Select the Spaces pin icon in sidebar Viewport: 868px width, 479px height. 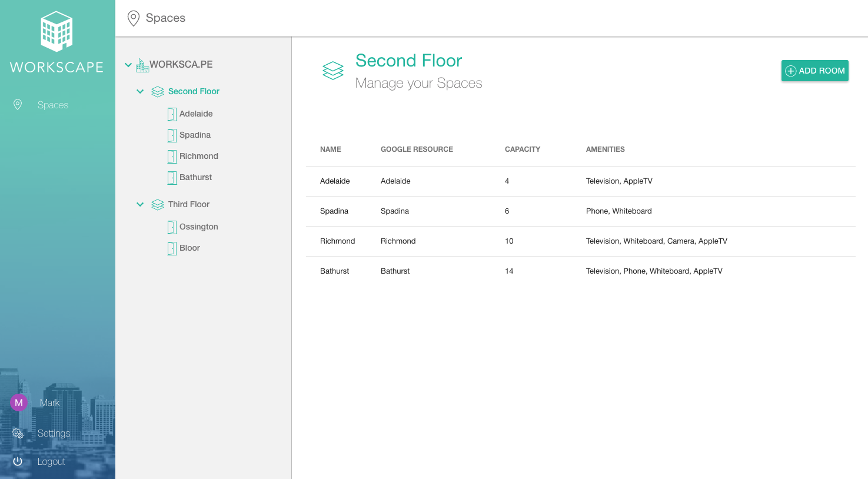(x=18, y=105)
